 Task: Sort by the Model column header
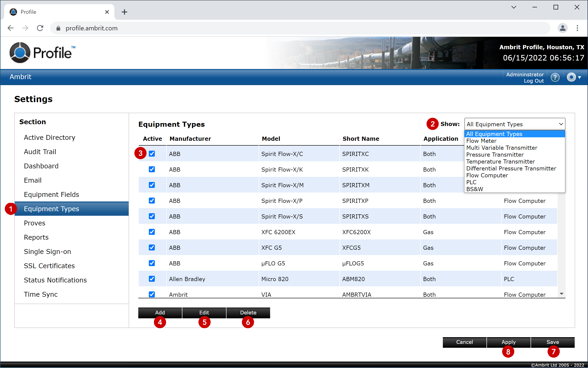[271, 139]
